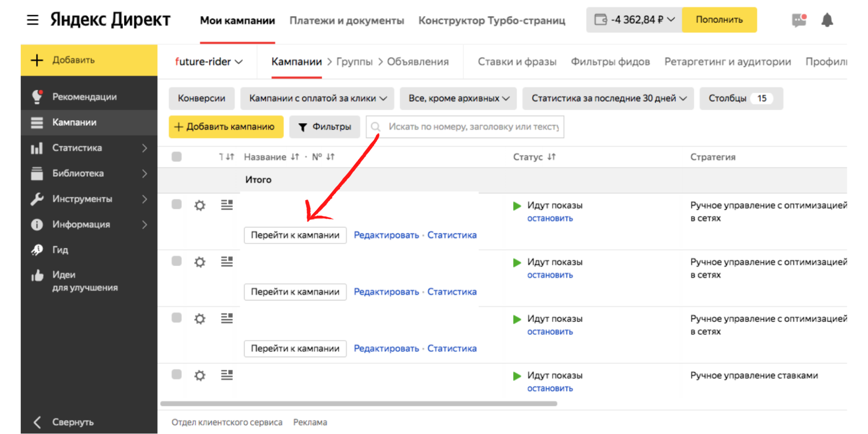Expand the Библиотека sidebar submenu
Image resolution: width=868 pixels, height=434 pixels.
[x=145, y=174]
